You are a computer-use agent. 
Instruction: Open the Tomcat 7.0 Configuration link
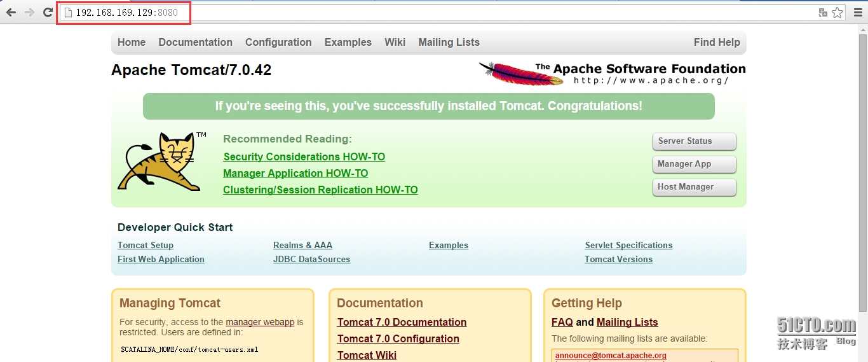[398, 338]
